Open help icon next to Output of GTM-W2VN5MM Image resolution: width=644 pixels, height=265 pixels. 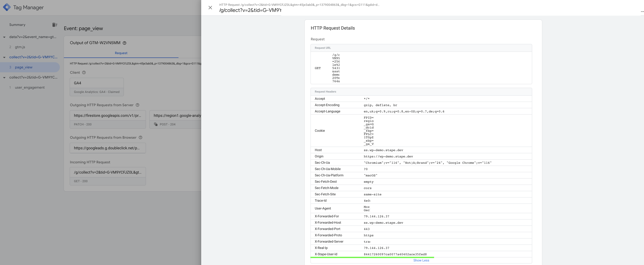coord(124,43)
